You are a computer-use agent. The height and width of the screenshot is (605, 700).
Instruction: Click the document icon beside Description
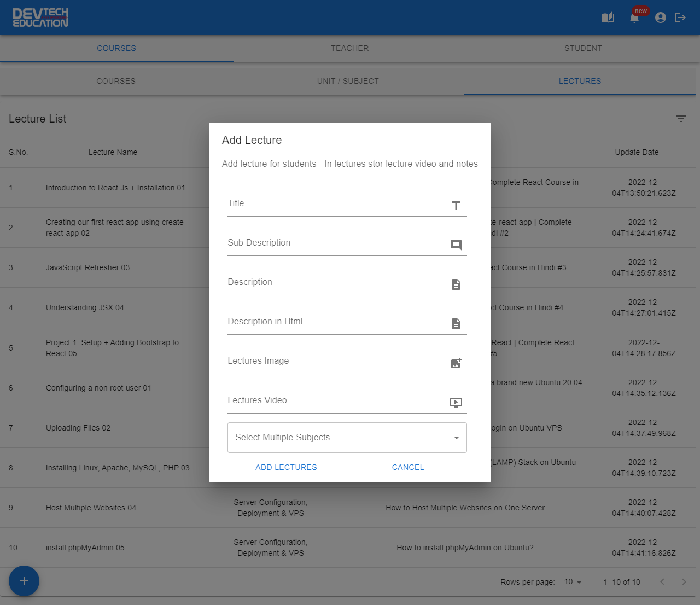pos(456,284)
